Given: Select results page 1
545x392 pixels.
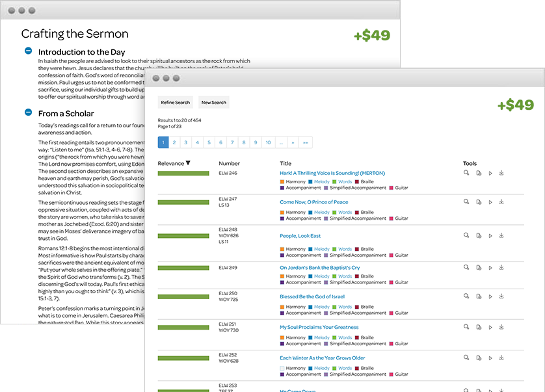Looking at the screenshot, I should tap(163, 142).
